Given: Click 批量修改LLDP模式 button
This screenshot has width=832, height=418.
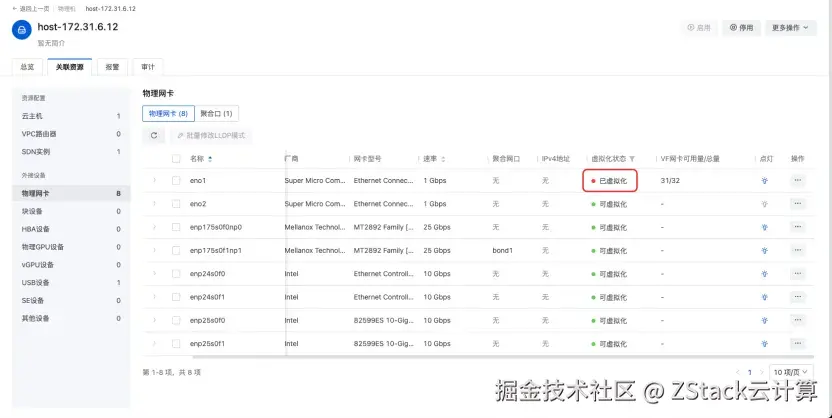Looking at the screenshot, I should 211,135.
